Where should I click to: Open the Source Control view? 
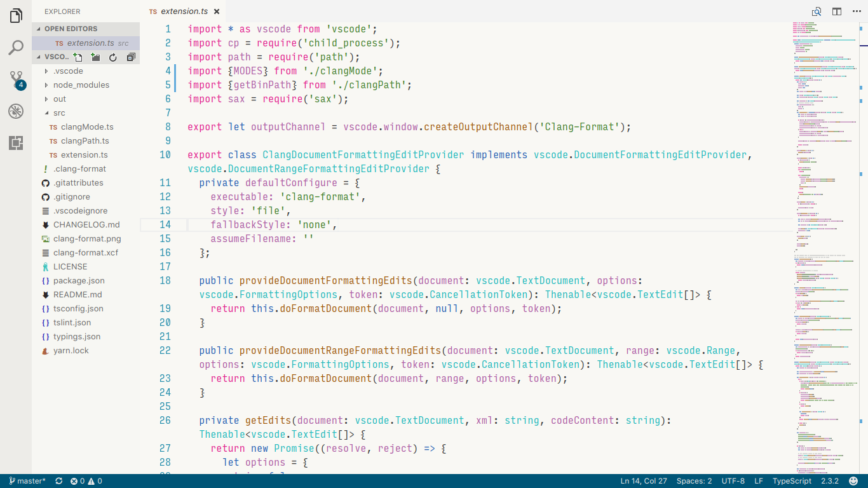[x=15, y=79]
